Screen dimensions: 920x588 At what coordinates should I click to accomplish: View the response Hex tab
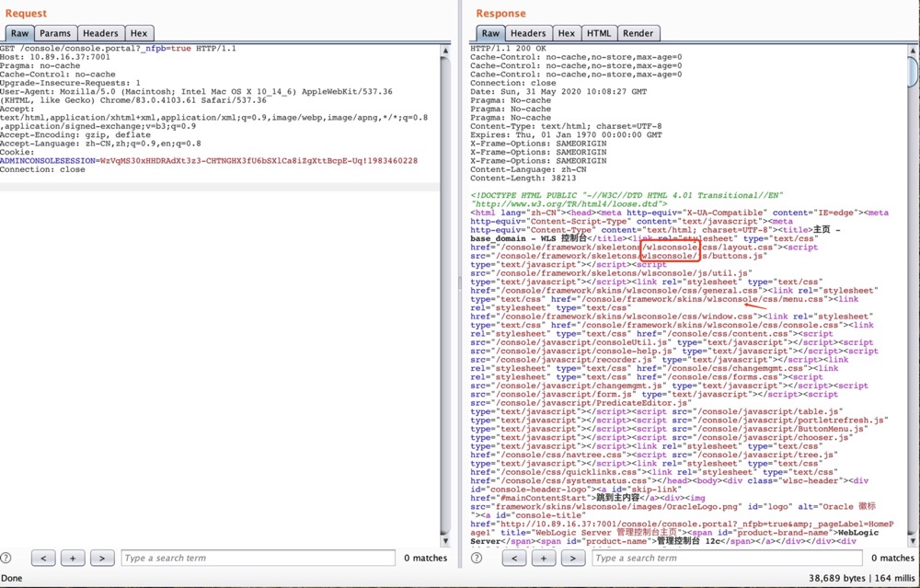tap(566, 33)
